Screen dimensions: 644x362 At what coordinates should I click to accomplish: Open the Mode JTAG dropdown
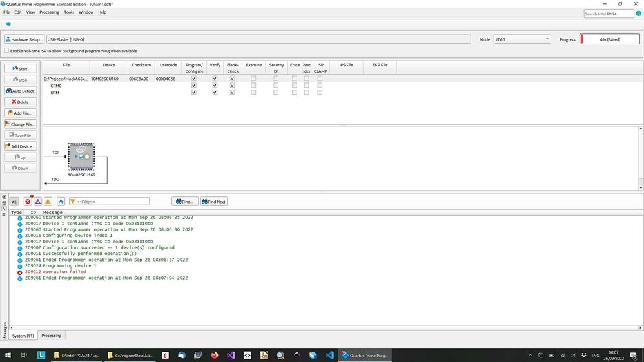pos(522,39)
